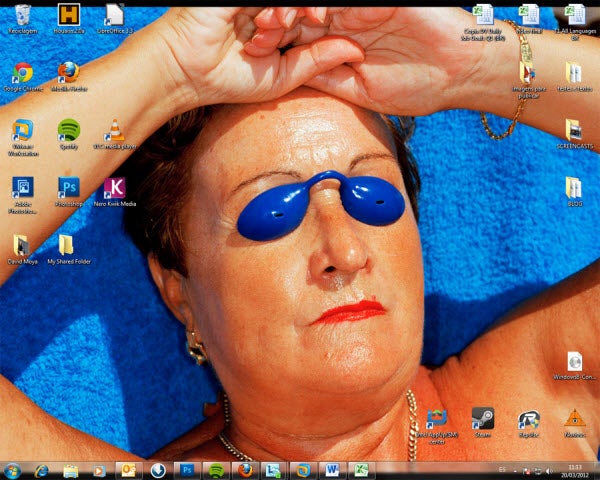Open Internet Explorer from the taskbar

[x=42, y=470]
